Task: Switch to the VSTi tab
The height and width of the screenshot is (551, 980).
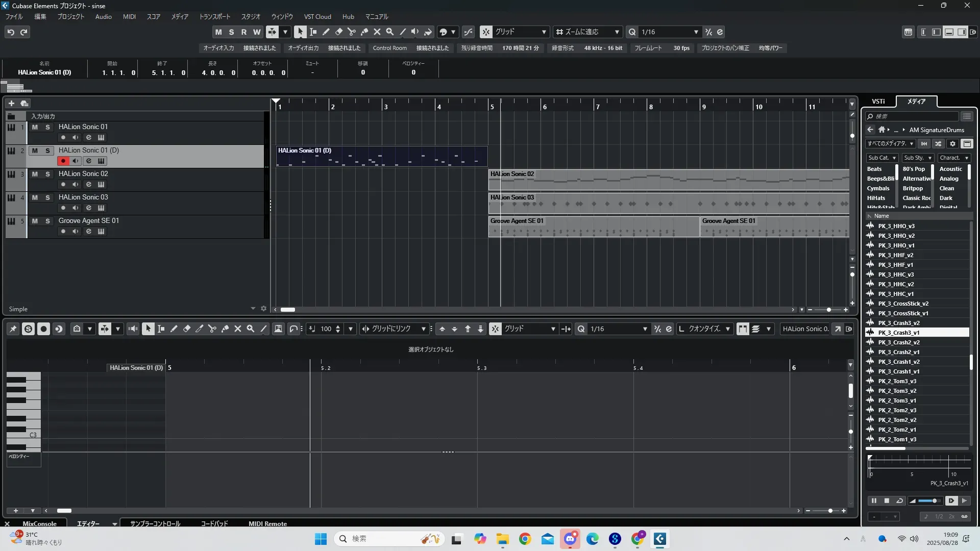Action: (x=878, y=102)
